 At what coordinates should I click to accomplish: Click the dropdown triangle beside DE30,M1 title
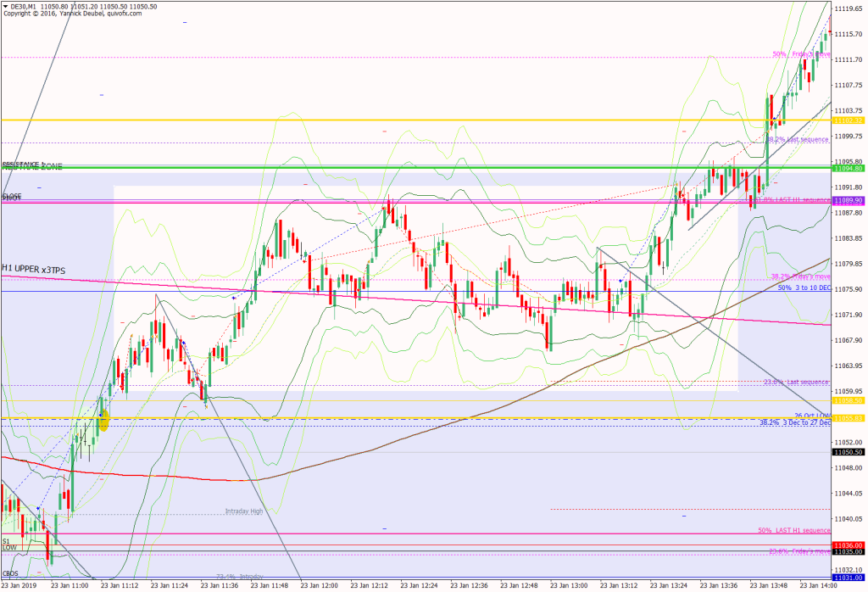click(x=6, y=6)
